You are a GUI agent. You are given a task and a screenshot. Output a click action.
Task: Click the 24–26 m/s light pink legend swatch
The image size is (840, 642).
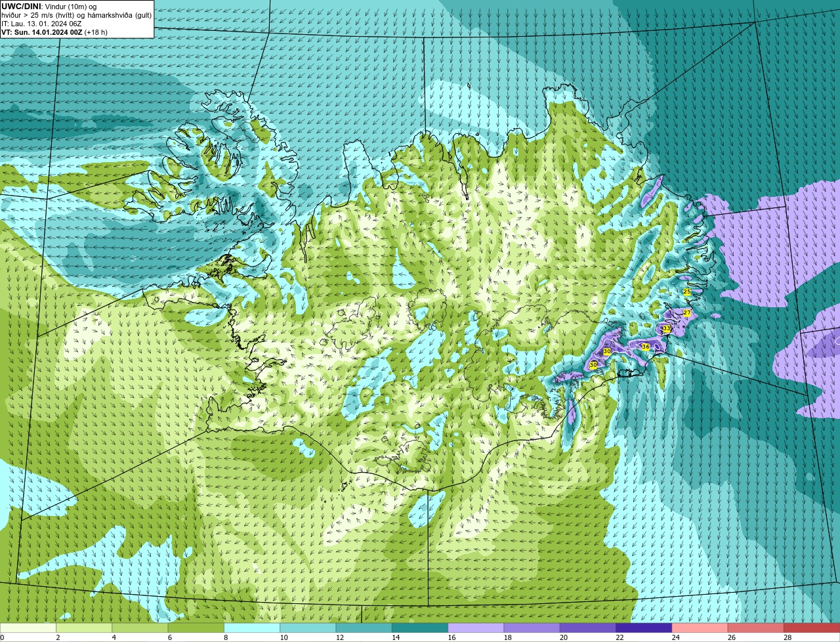(x=700, y=628)
